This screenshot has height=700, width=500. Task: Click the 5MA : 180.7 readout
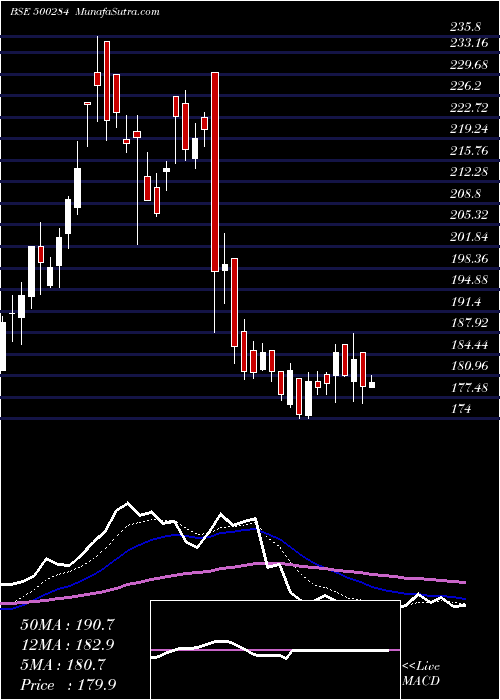pyautogui.click(x=63, y=665)
